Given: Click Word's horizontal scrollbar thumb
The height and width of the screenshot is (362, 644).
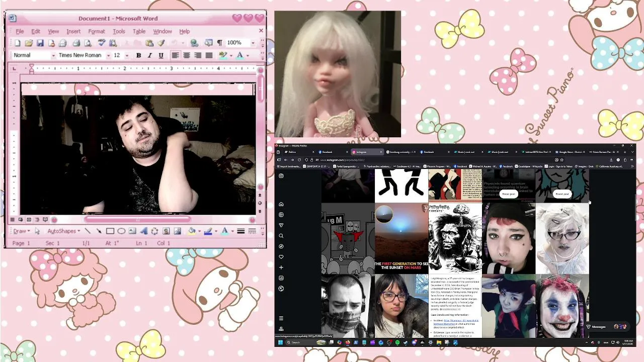Looking at the screenshot, I should click(138, 220).
